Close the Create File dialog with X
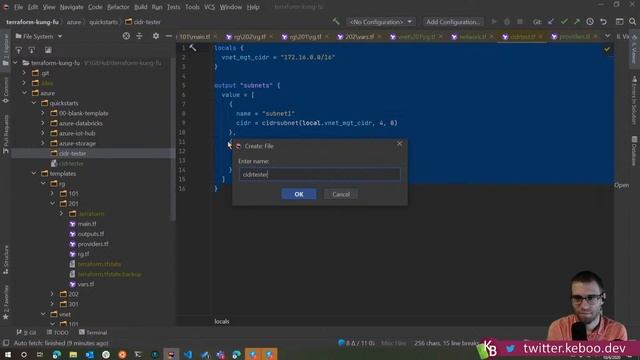640x360 pixels. click(400, 143)
